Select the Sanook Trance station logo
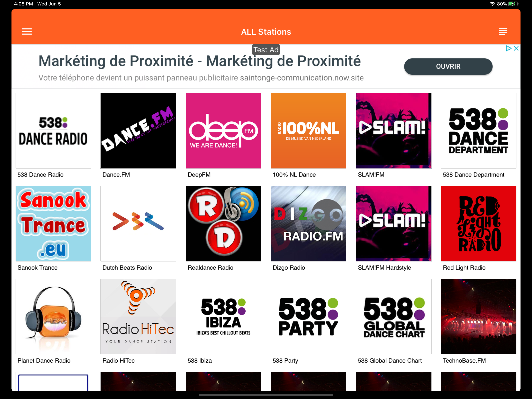Viewport: 532px width, 399px height. [x=53, y=224]
